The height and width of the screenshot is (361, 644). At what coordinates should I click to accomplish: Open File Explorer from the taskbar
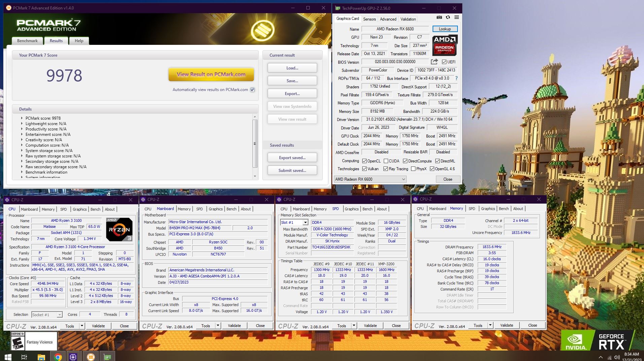pos(41,357)
